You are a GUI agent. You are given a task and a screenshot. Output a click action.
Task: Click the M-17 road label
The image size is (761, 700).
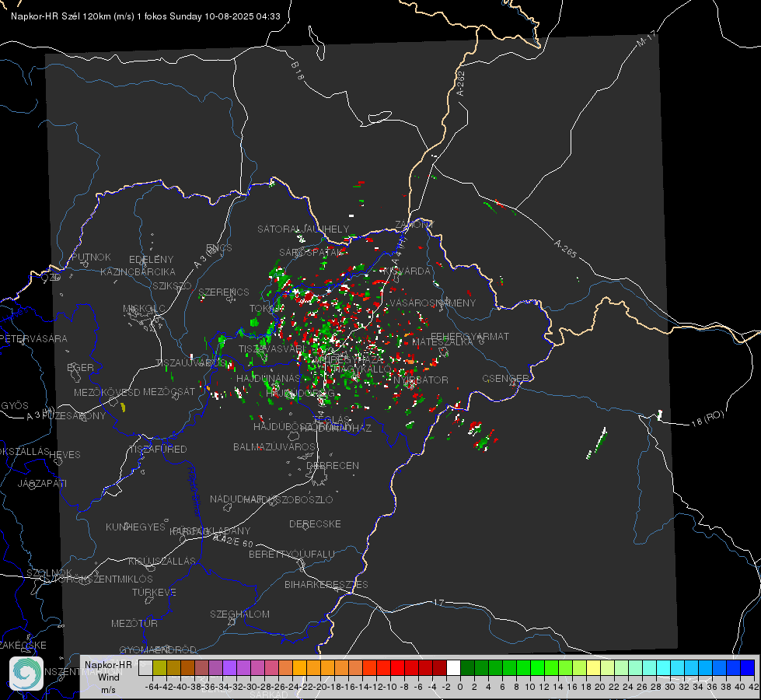pyautogui.click(x=646, y=39)
